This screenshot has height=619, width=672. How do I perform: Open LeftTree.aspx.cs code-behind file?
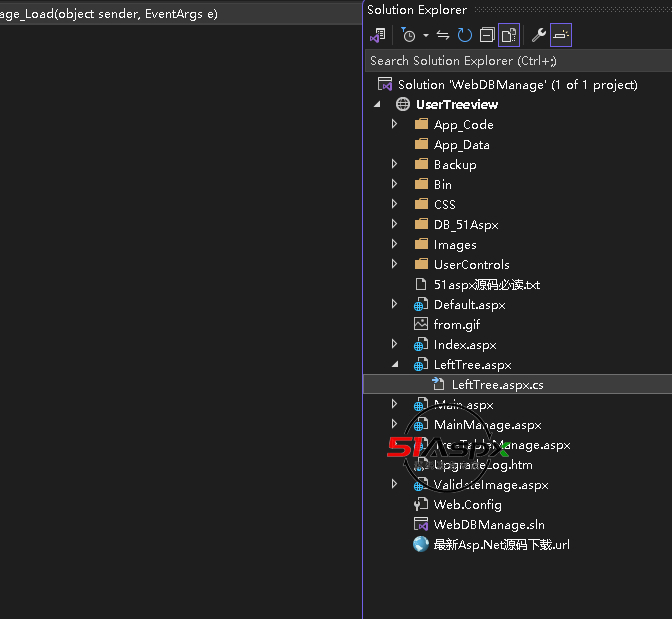(497, 385)
